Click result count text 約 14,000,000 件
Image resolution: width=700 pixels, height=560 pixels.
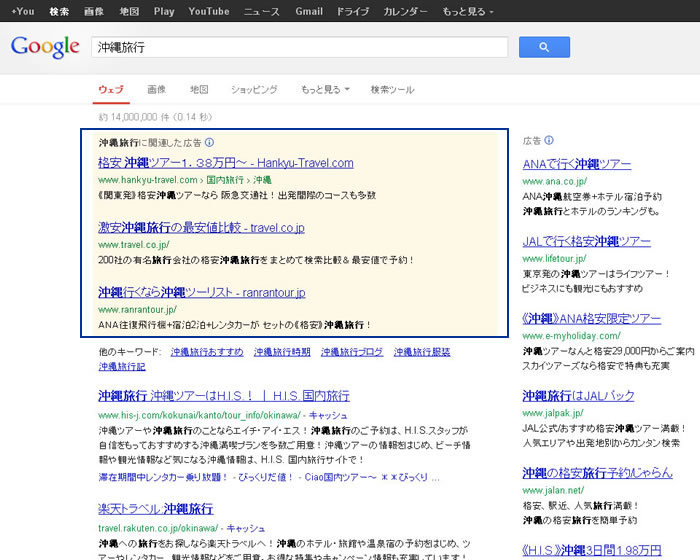tap(134, 117)
